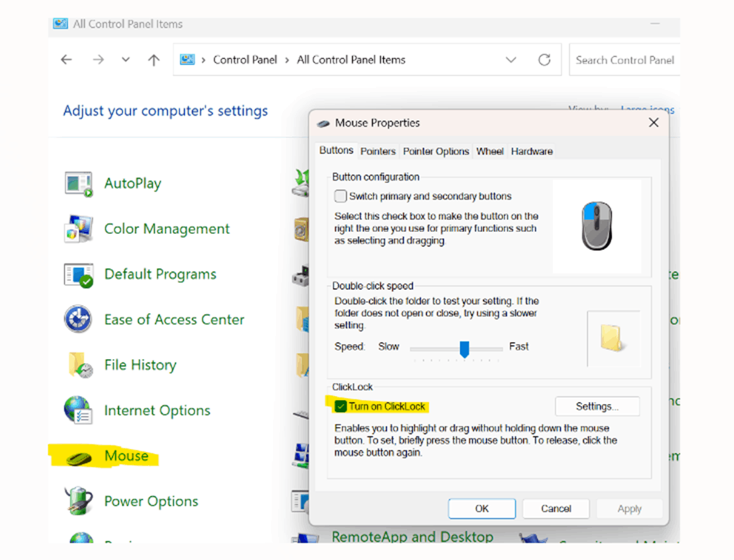
Task: Click the test folder icon for double-click speed
Action: pos(612,337)
